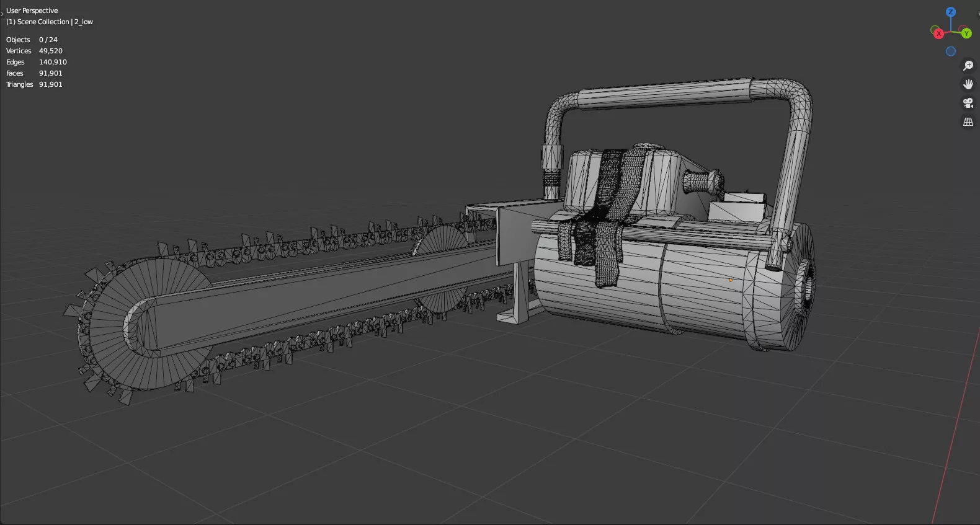Screen dimensions: 980x525
Task: Switch perspective/orthographic with grid icon
Action: [x=968, y=122]
